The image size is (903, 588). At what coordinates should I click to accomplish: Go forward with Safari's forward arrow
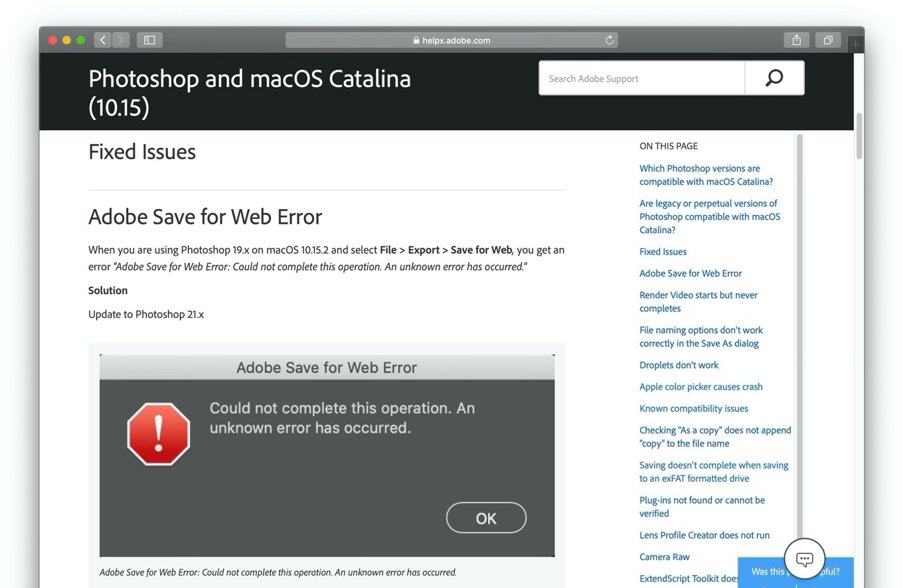[x=121, y=40]
